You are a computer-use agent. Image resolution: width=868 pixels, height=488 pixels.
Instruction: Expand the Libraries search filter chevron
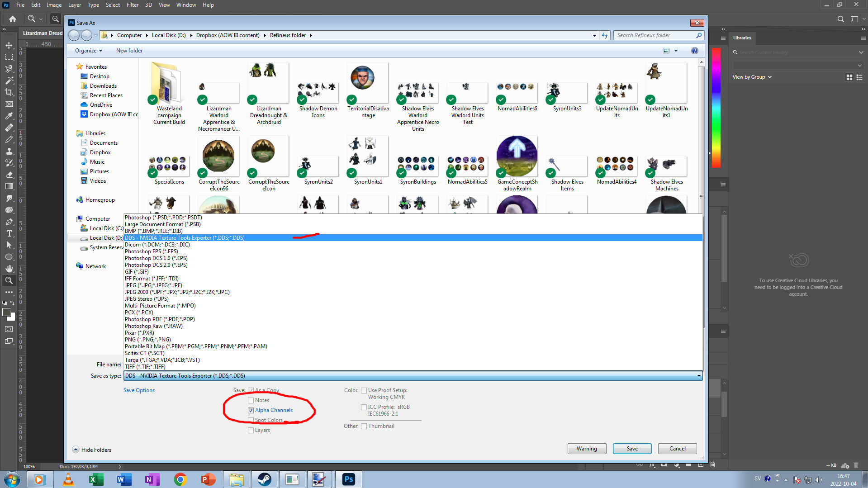(x=861, y=52)
